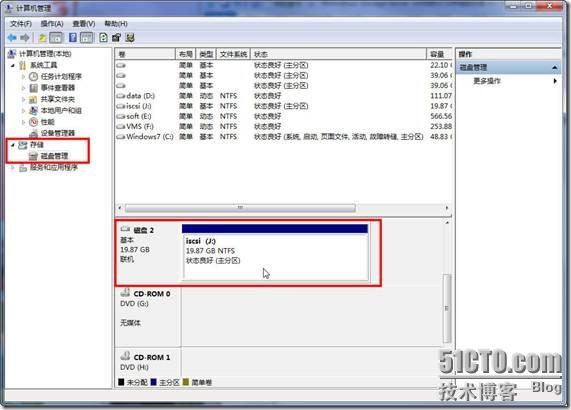This screenshot has width=571, height=410.
Task: Click the black 未分配 legend swatch
Action: pos(121,382)
